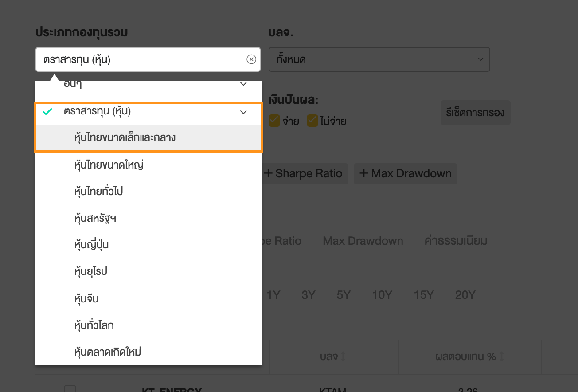578x392 pixels.
Task: Click the green checkmark beside ตราสารทุน (หุ้น)
Action: 47,112
